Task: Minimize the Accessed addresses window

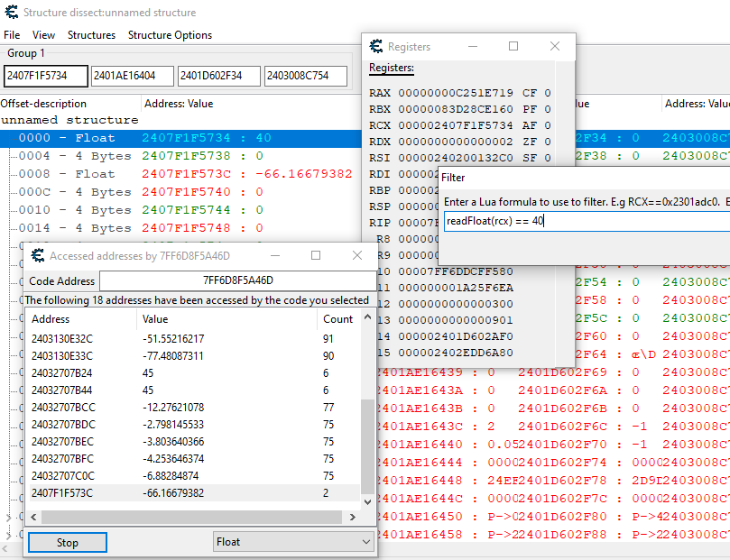Action: pyautogui.click(x=274, y=255)
